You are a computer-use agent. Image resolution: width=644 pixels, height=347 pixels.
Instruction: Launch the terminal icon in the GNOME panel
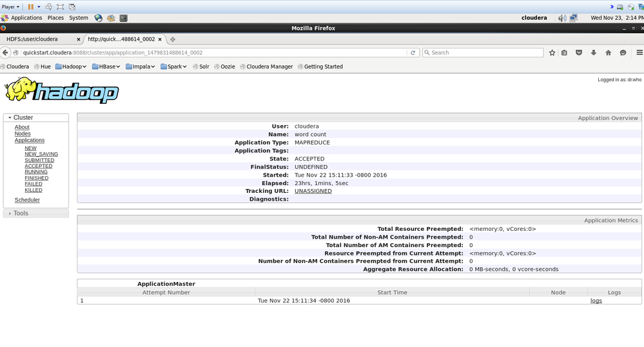tap(123, 18)
